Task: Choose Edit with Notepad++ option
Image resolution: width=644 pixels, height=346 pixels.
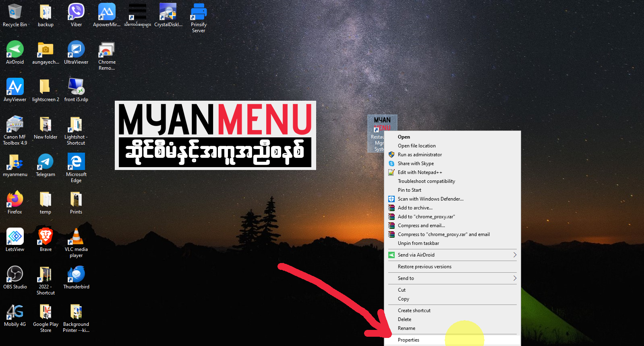Action: tap(420, 172)
